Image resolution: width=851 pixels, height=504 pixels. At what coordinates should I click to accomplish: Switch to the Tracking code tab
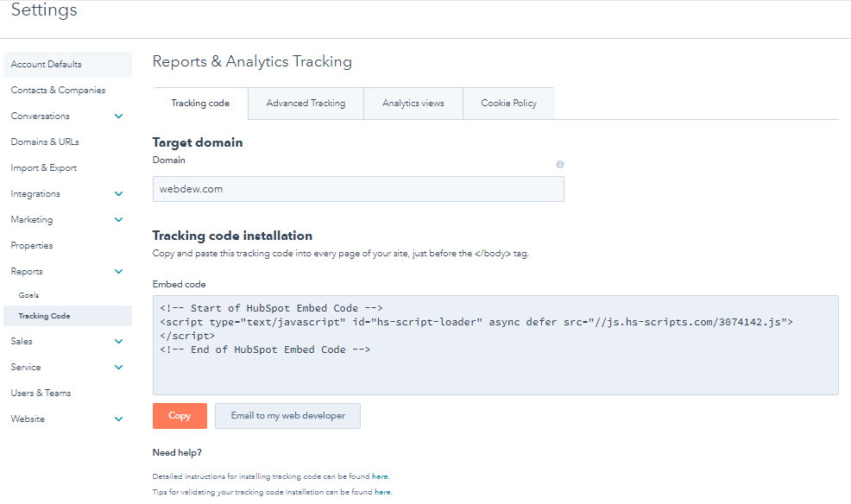click(x=199, y=103)
